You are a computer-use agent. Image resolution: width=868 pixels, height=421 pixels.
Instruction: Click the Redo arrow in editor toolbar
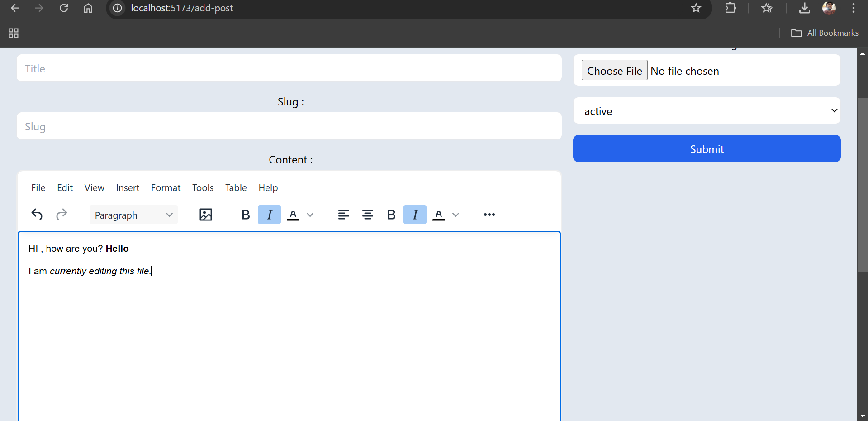(62, 215)
